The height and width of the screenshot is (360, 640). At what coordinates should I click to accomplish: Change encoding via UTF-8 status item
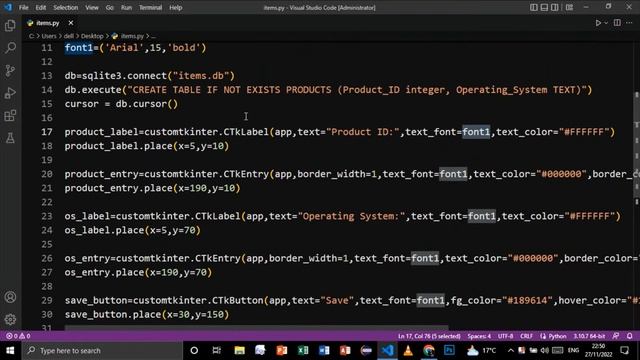[x=505, y=336]
